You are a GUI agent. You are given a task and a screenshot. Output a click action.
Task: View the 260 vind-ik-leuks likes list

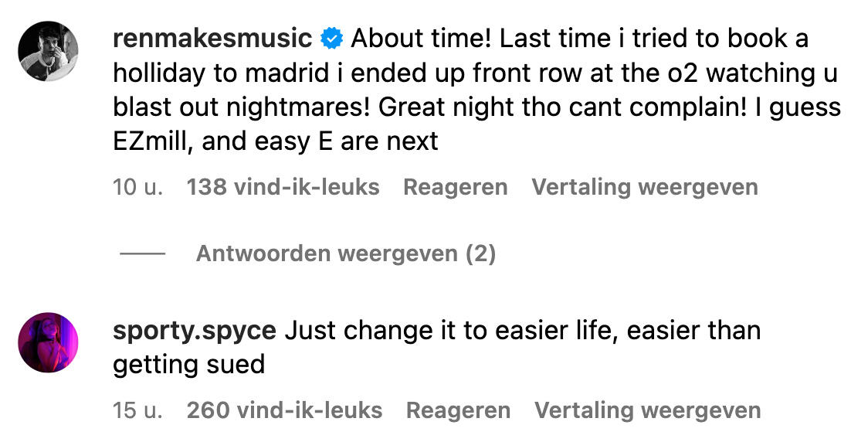(284, 410)
